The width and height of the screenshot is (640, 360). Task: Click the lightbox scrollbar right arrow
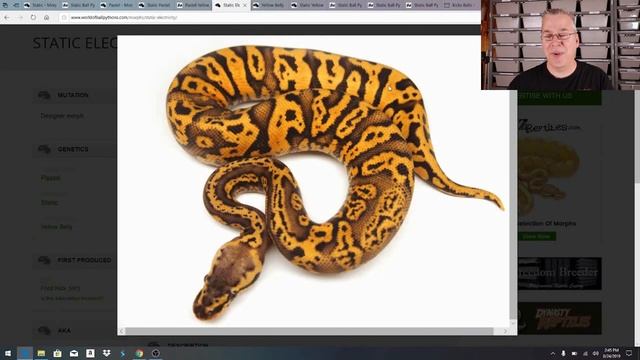505,331
